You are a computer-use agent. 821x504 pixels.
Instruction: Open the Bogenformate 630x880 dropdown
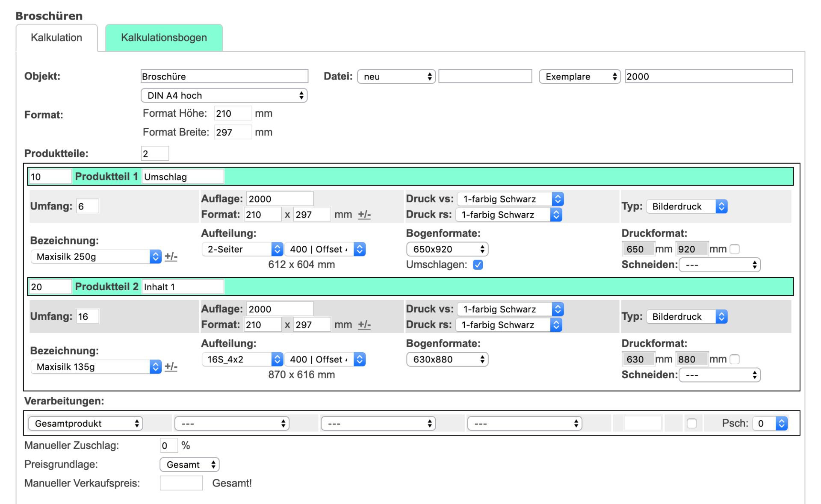click(447, 359)
